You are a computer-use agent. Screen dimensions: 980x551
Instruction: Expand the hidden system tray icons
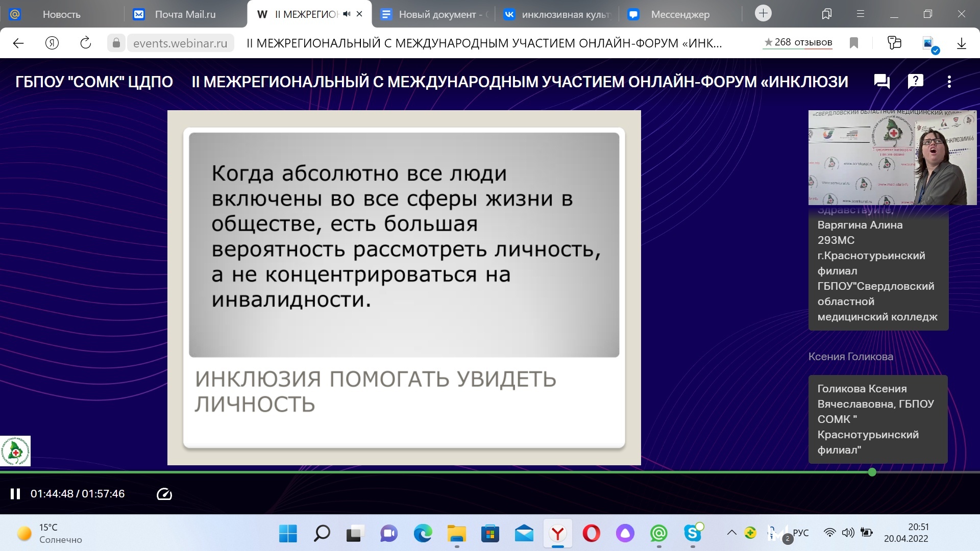(731, 533)
